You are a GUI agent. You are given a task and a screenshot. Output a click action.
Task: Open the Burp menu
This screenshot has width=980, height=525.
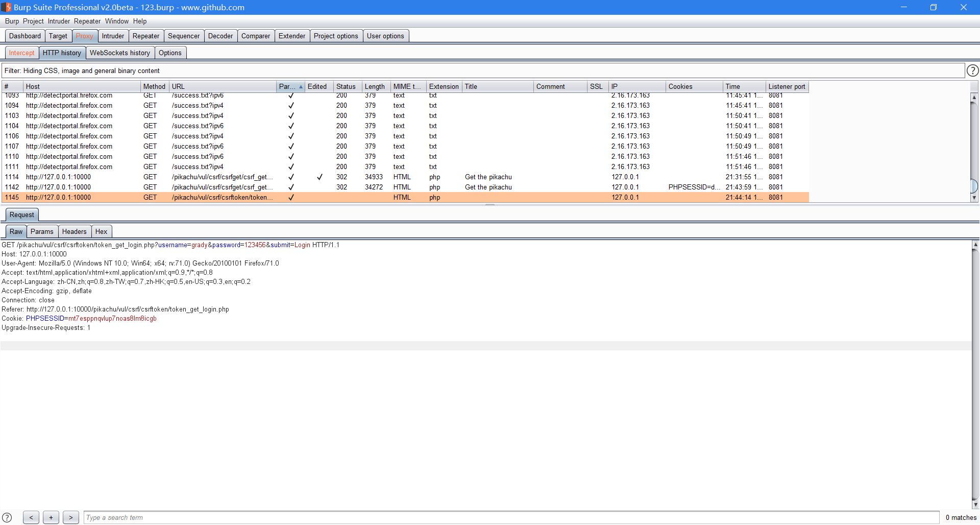coord(12,21)
